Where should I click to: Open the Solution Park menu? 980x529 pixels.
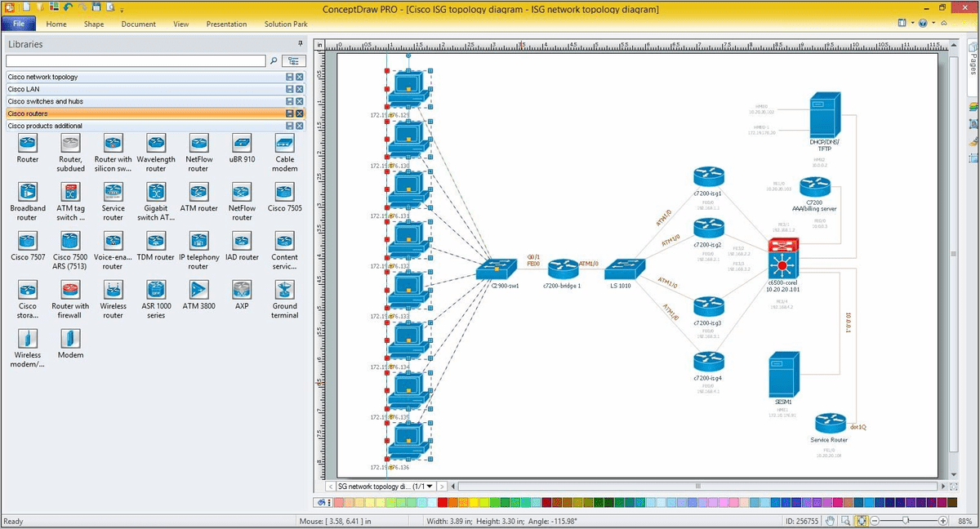click(x=285, y=24)
